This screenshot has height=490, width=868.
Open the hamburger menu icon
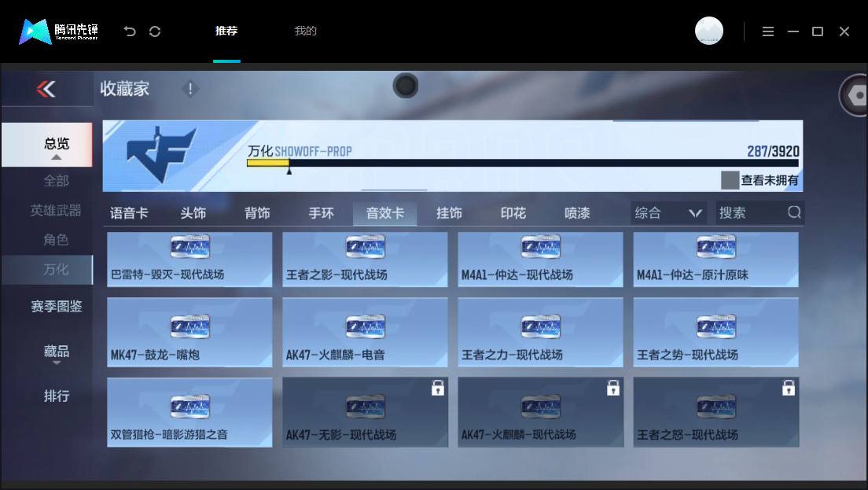pyautogui.click(x=768, y=31)
